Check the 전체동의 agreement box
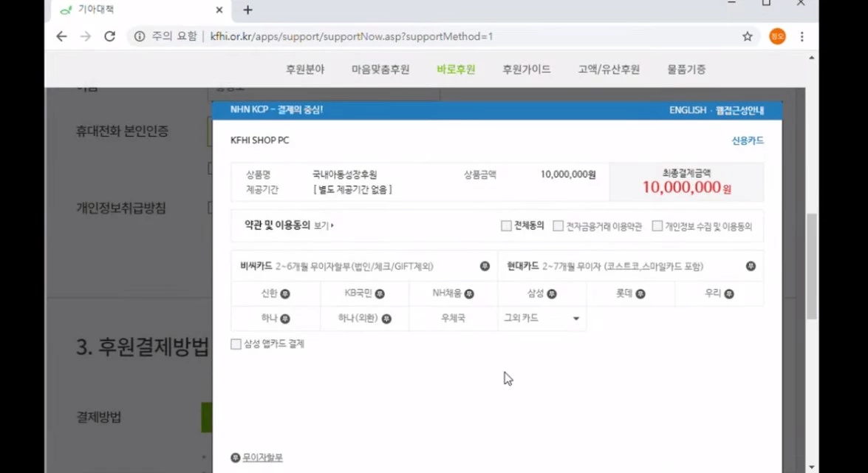This screenshot has height=473, width=868. coord(506,225)
